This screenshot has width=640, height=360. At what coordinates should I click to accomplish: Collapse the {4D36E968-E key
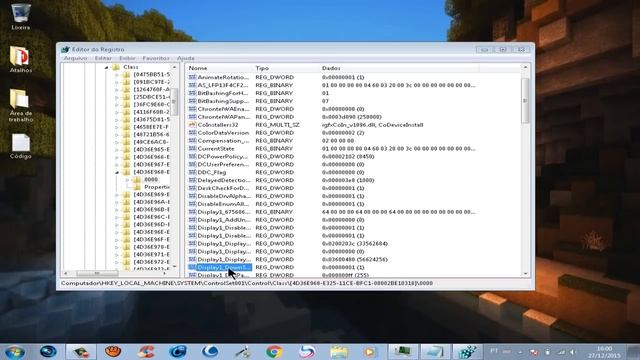click(x=117, y=172)
